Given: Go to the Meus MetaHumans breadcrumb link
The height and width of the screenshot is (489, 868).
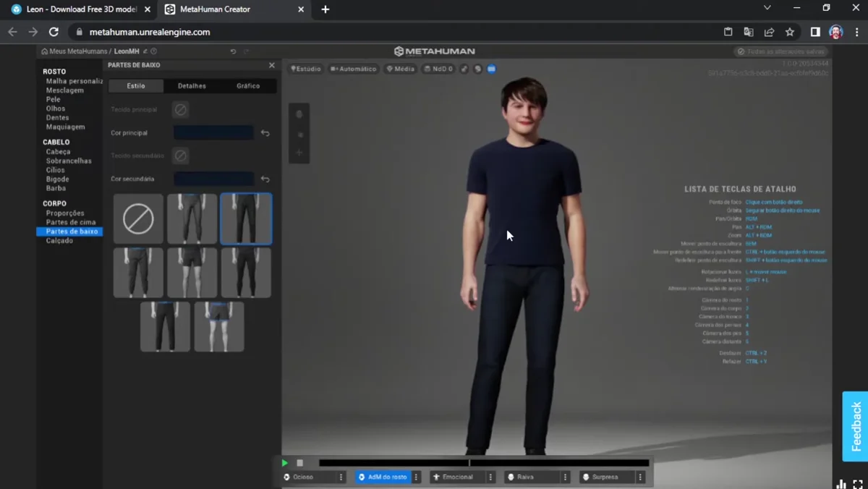Looking at the screenshot, I should tap(78, 51).
